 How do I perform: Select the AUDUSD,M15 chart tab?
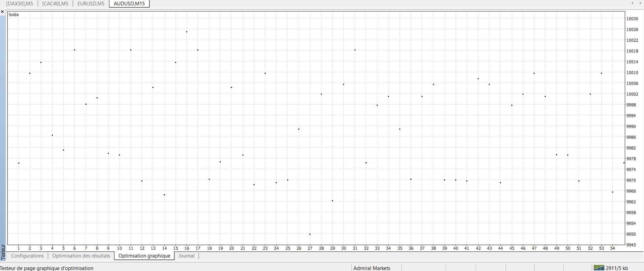tap(129, 4)
